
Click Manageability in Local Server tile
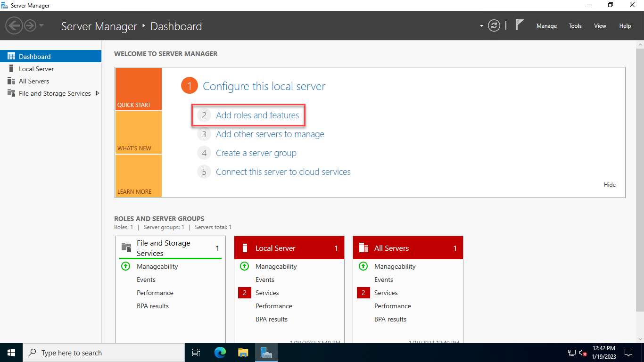pos(276,266)
